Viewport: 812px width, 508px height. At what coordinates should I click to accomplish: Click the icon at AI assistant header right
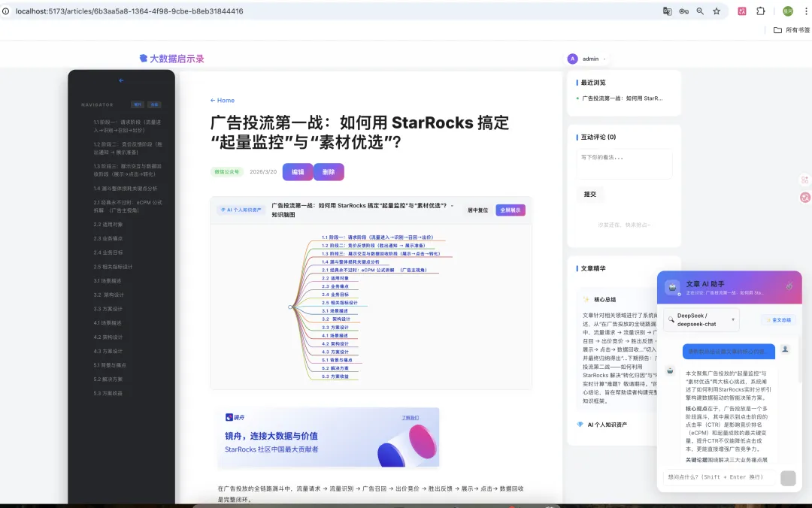[789, 286]
